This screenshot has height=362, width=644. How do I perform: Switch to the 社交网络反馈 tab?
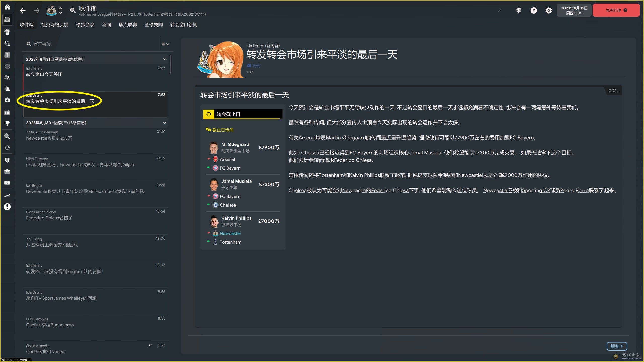55,25
